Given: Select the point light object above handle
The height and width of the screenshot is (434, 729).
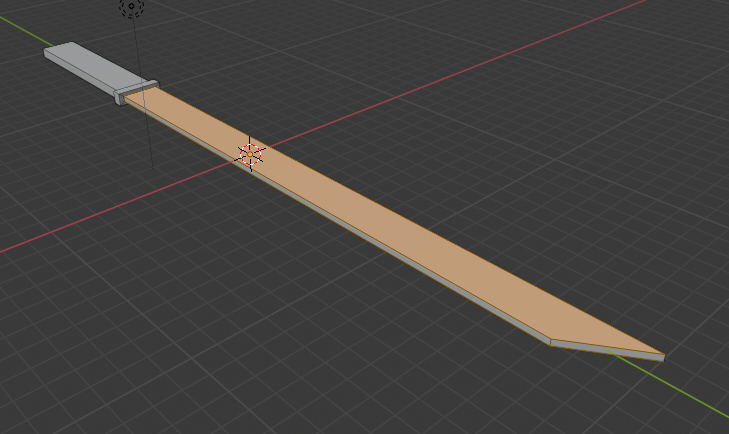Looking at the screenshot, I should (132, 7).
